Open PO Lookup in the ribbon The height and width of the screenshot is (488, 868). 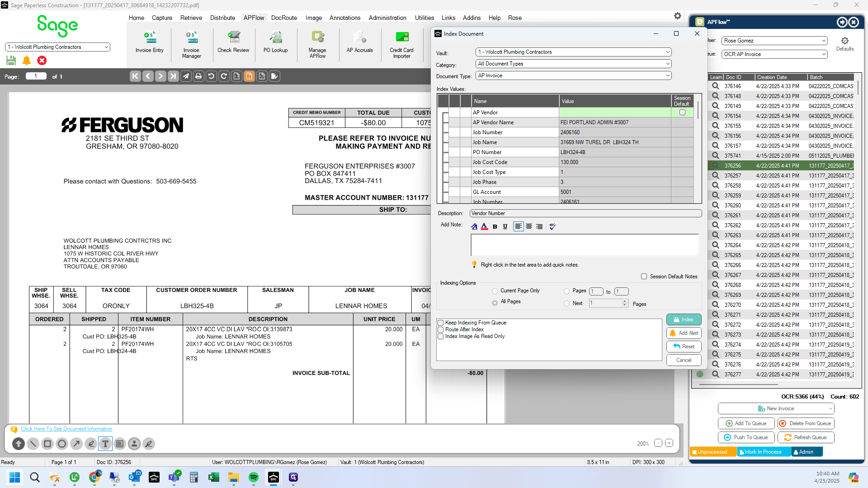276,42
